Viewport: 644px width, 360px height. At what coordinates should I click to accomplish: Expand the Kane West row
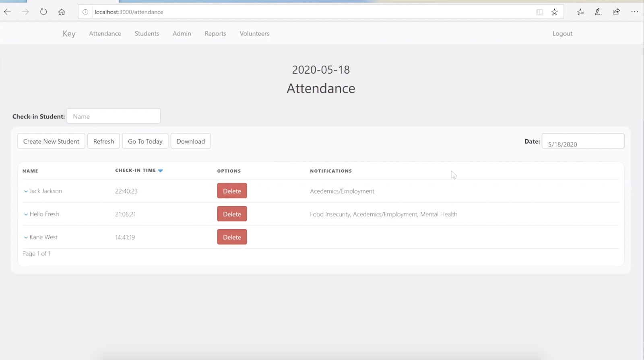26,238
